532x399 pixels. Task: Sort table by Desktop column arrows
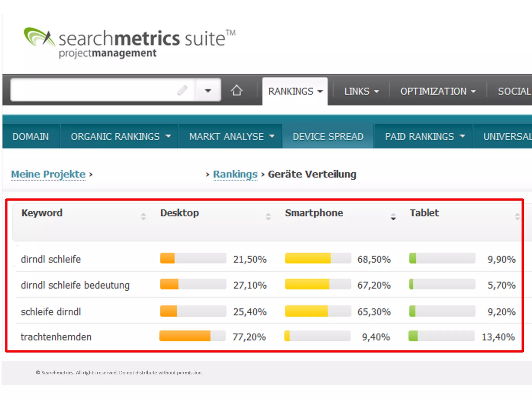(x=268, y=216)
